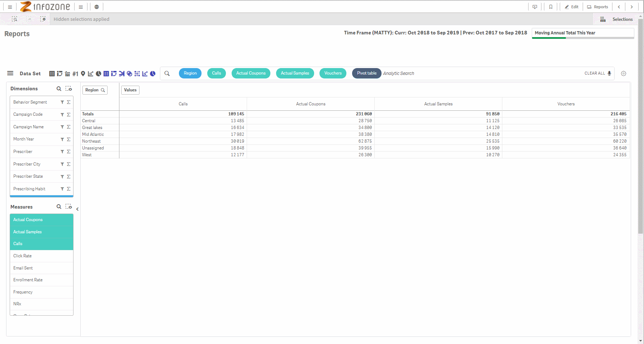Select the blue pie chart icon
644x344 pixels.
click(153, 73)
